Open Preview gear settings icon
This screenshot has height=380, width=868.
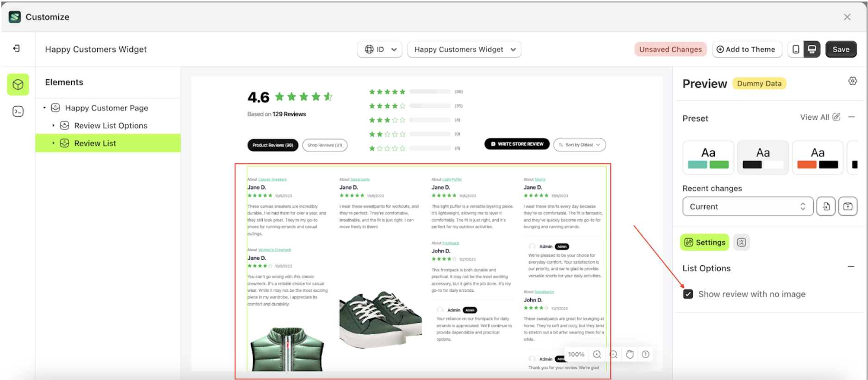(x=852, y=81)
